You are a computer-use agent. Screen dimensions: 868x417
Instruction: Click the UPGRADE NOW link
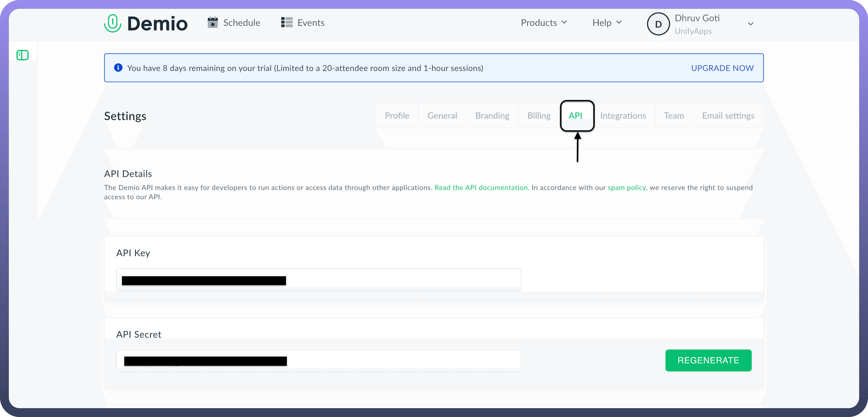coord(722,68)
